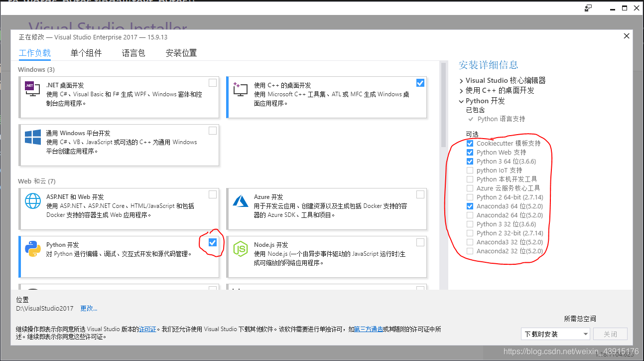Check Python 2 32-bit (2.7.14) option
The height and width of the screenshot is (361, 644).
(470, 233)
